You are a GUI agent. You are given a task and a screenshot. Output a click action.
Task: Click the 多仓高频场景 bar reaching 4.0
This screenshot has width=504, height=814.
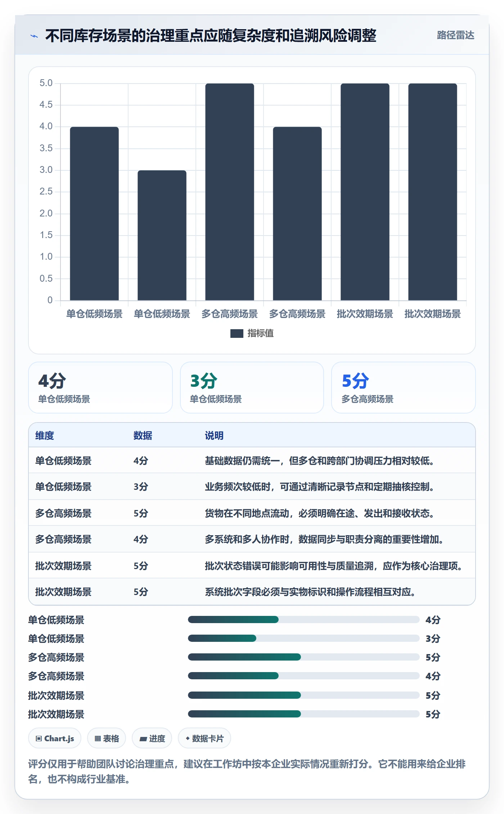(x=297, y=214)
